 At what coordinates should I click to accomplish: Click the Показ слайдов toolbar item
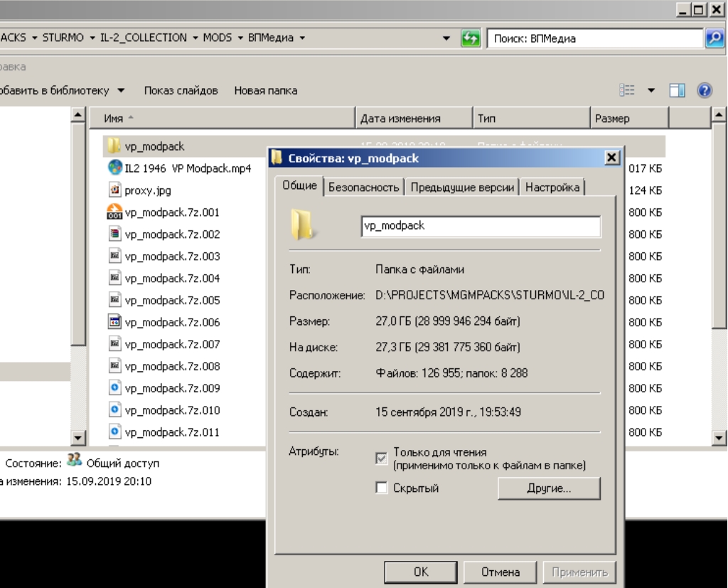click(x=181, y=90)
